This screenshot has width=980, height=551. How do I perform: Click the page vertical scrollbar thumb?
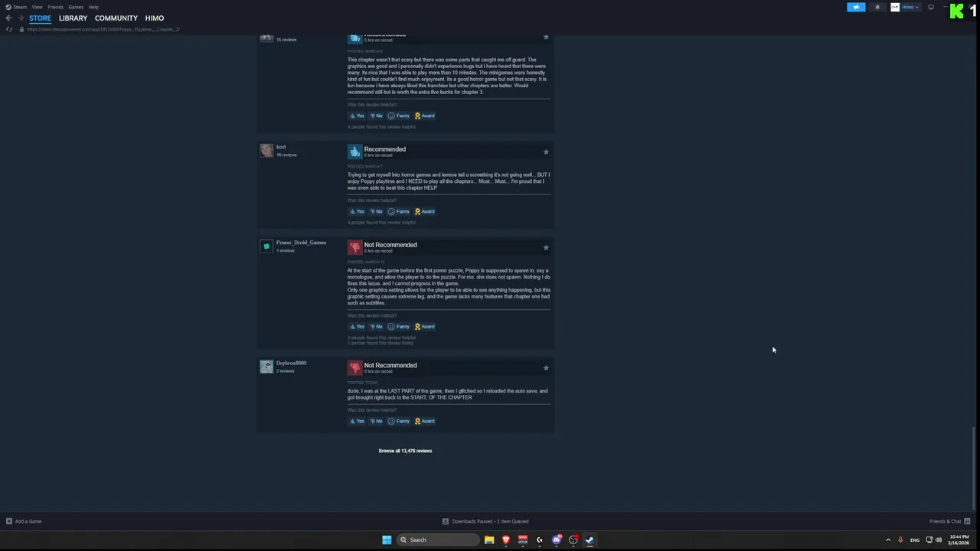click(975, 467)
